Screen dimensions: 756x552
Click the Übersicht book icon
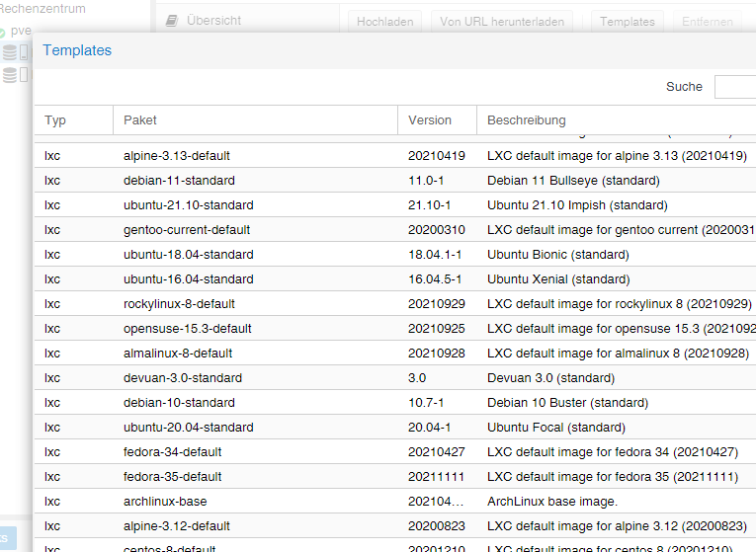coord(172,21)
